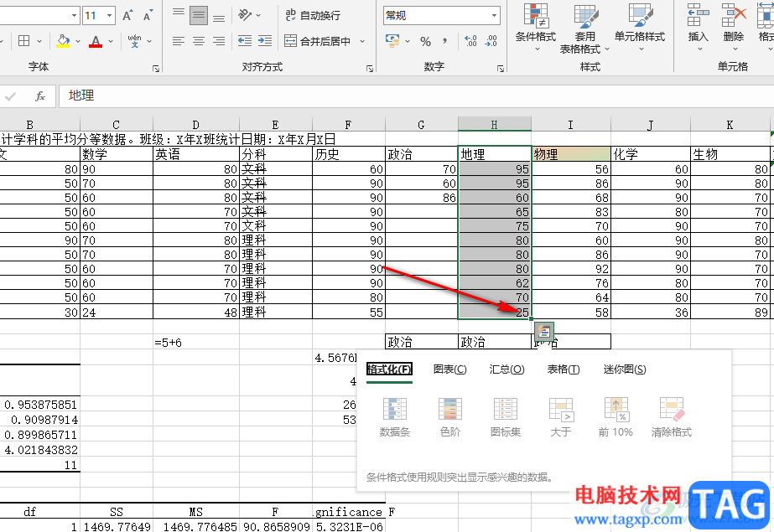Click the 历史 header cell
This screenshot has width=774, height=532.
[349, 154]
